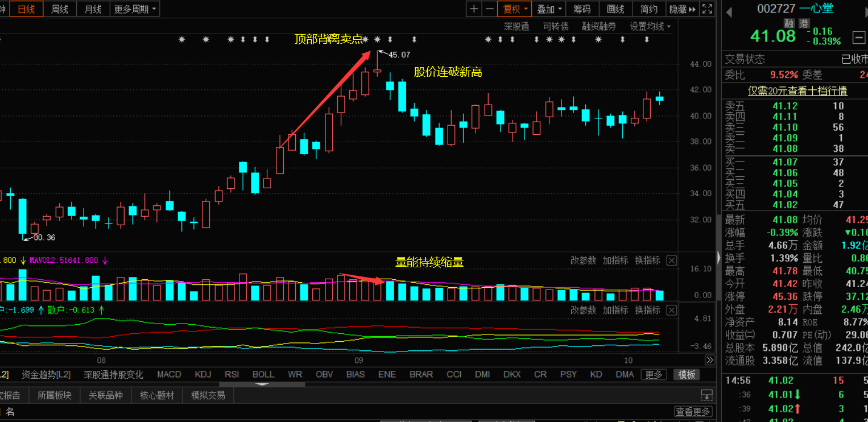Viewport: 868px width, 422px height.
Task: Collapse the quote header with minus box
Action: [859, 38]
